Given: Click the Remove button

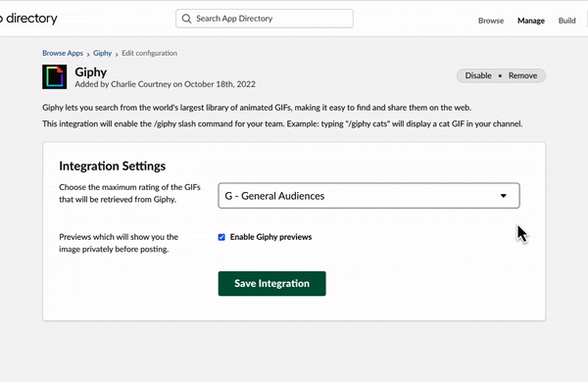Looking at the screenshot, I should (x=522, y=75).
